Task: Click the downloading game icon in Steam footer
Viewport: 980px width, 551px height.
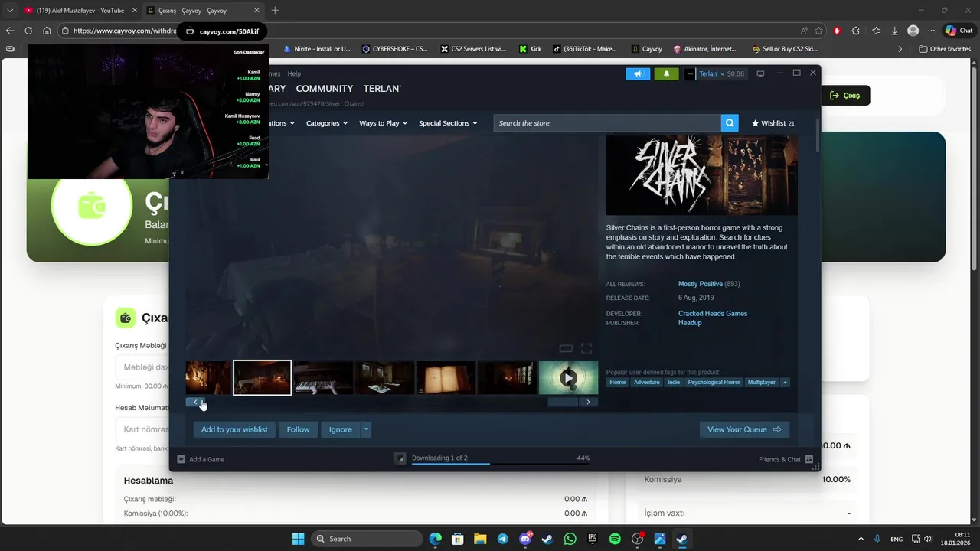Action: point(400,458)
